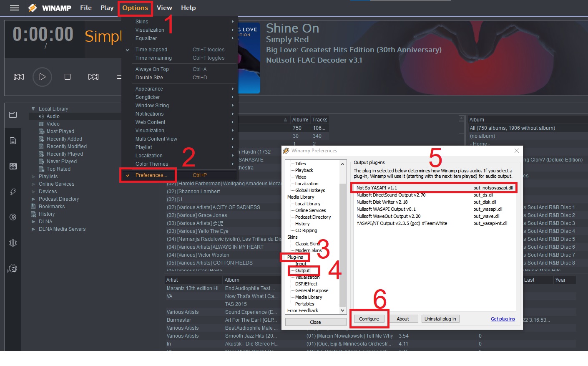Sort by the Tracks column header
This screenshot has width=588, height=366.
click(x=320, y=120)
